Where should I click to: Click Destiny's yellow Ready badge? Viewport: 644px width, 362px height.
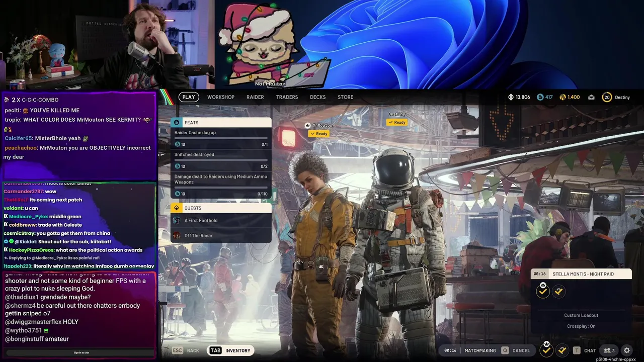[x=397, y=122]
